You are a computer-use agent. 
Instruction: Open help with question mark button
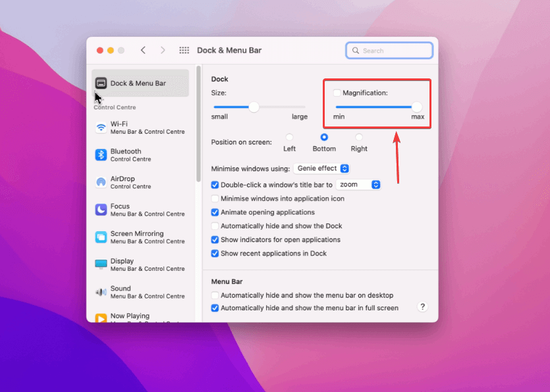423,307
